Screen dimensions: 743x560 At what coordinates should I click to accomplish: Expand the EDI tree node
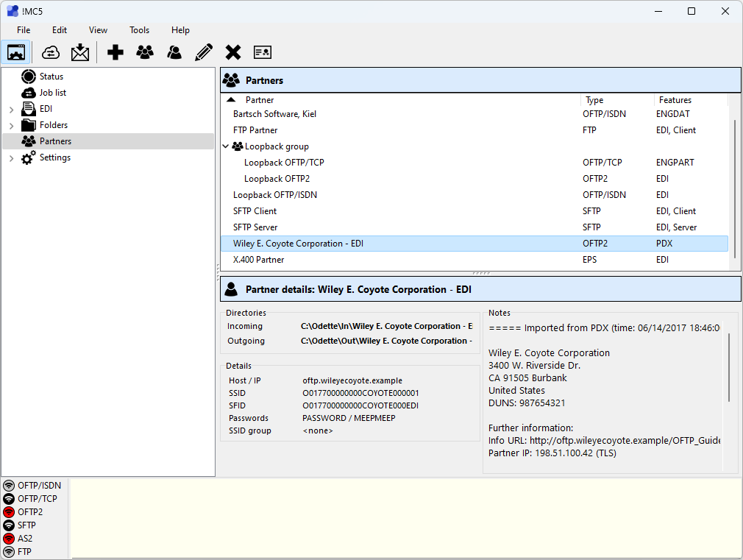click(11, 110)
